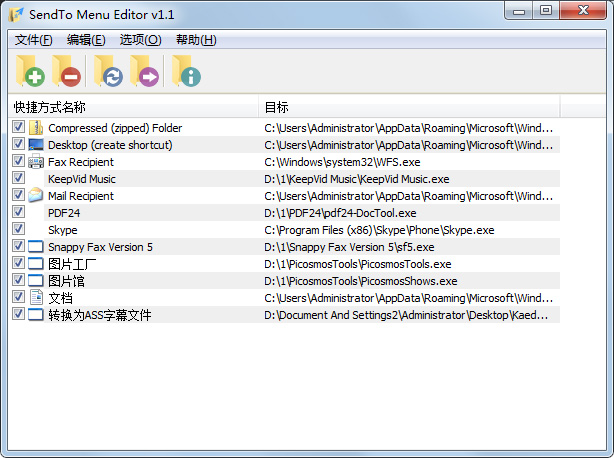This screenshot has height=458, width=614.
Task: Click the D:\Document And Settings2 target path
Action: coord(406,315)
